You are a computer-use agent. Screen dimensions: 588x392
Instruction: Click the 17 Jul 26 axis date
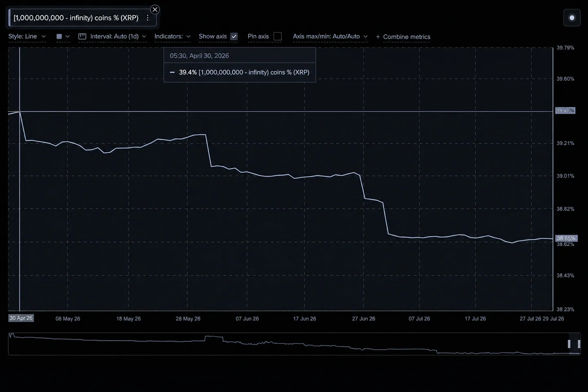pos(475,319)
